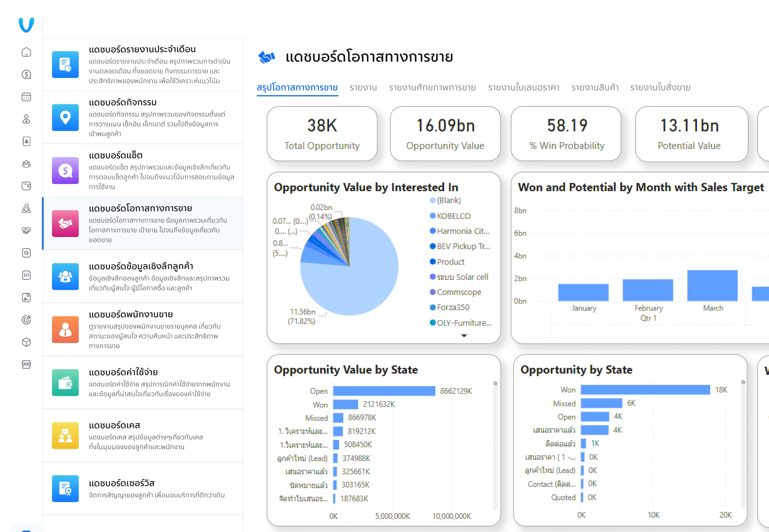The image size is (769, 532).
Task: Switch to the รายงานใบสั่งขาย tab
Action: 660,87
